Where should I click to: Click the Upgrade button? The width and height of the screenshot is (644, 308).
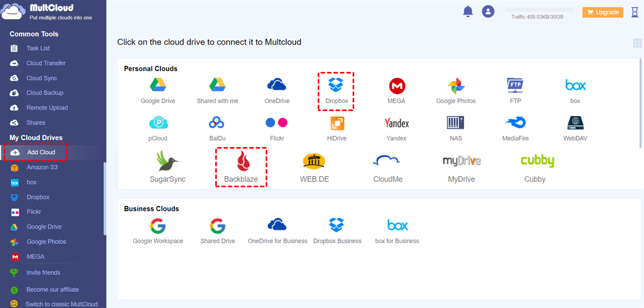tap(602, 12)
